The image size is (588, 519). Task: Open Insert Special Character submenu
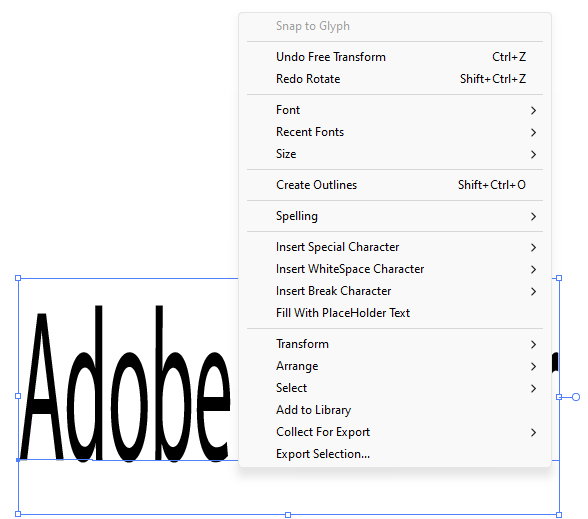click(395, 247)
